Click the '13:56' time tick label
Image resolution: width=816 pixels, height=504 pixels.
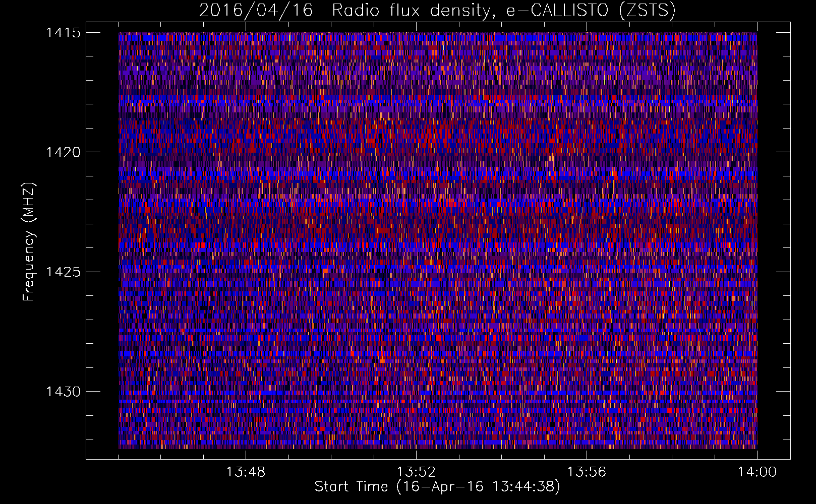pos(587,472)
